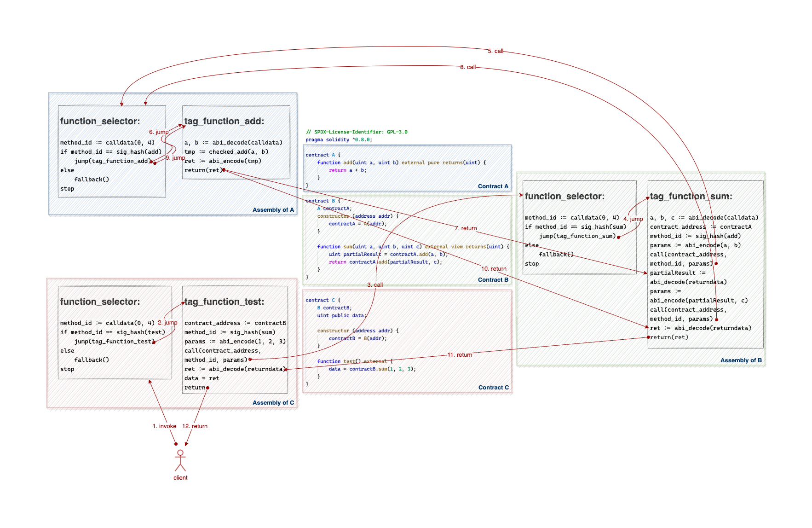Select "method_id := sig_hash(add)" in tag_function_sum

[x=695, y=236]
